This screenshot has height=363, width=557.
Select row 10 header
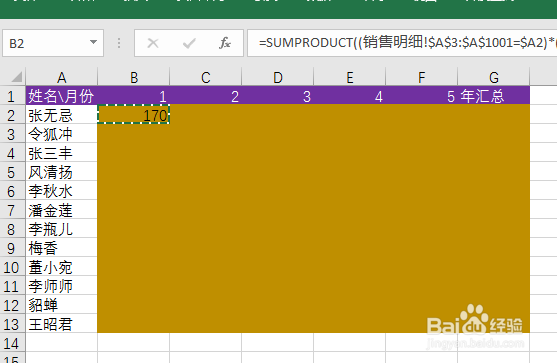coord(13,267)
